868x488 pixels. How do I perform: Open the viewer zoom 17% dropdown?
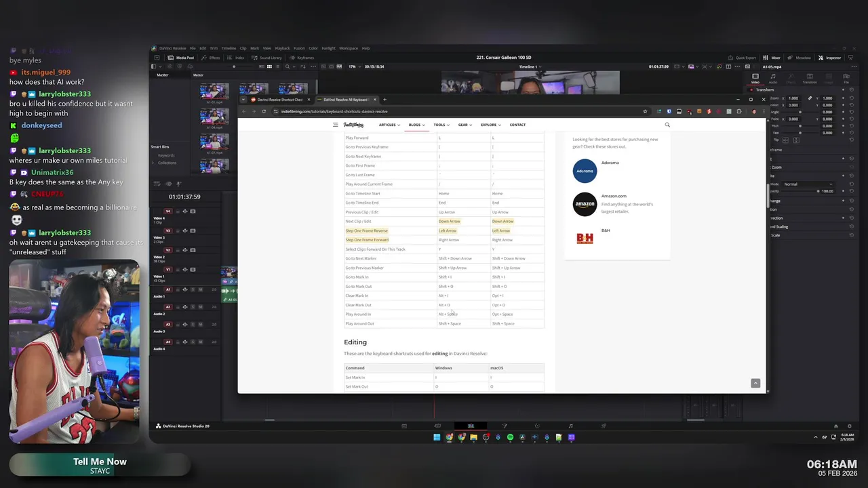(354, 66)
